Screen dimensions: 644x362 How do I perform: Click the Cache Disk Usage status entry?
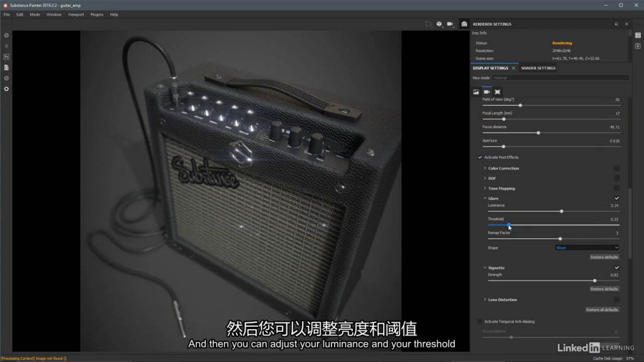coord(613,358)
